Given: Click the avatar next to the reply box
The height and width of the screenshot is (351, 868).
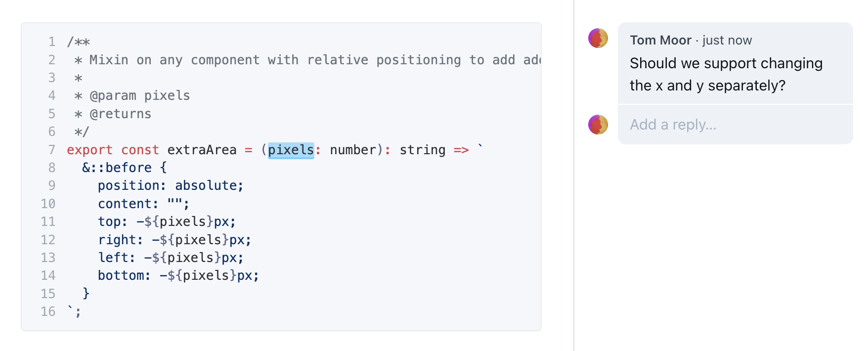Looking at the screenshot, I should (598, 124).
